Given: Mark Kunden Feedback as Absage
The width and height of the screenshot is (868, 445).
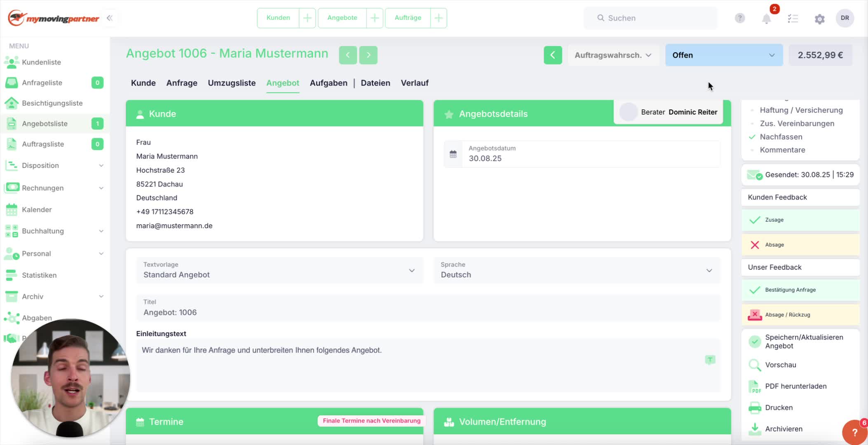Looking at the screenshot, I should pos(800,245).
